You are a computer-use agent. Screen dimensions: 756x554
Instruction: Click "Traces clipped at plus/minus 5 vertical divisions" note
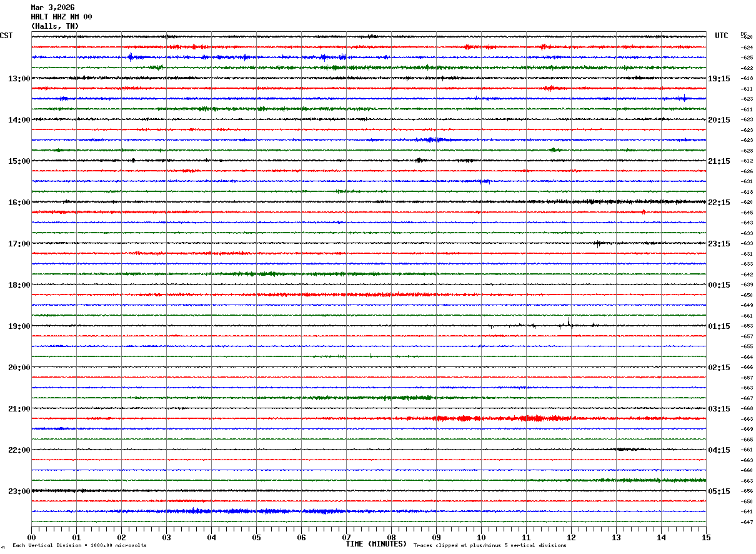pos(490,546)
